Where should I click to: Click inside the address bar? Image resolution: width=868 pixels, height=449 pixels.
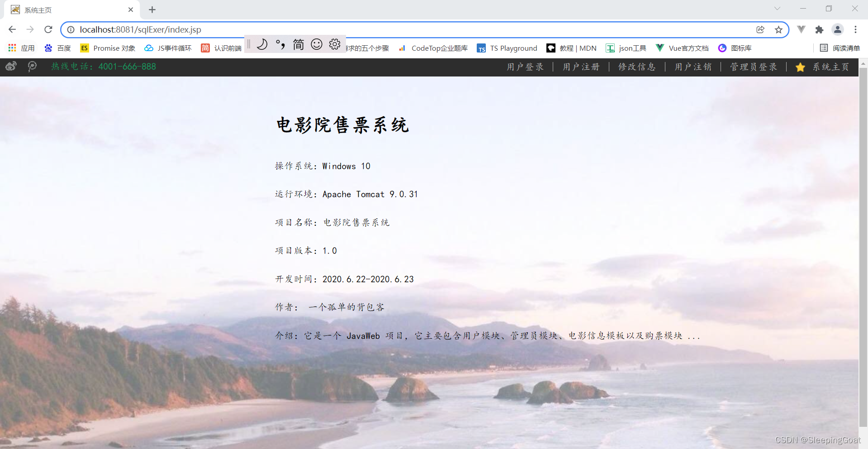(271, 29)
